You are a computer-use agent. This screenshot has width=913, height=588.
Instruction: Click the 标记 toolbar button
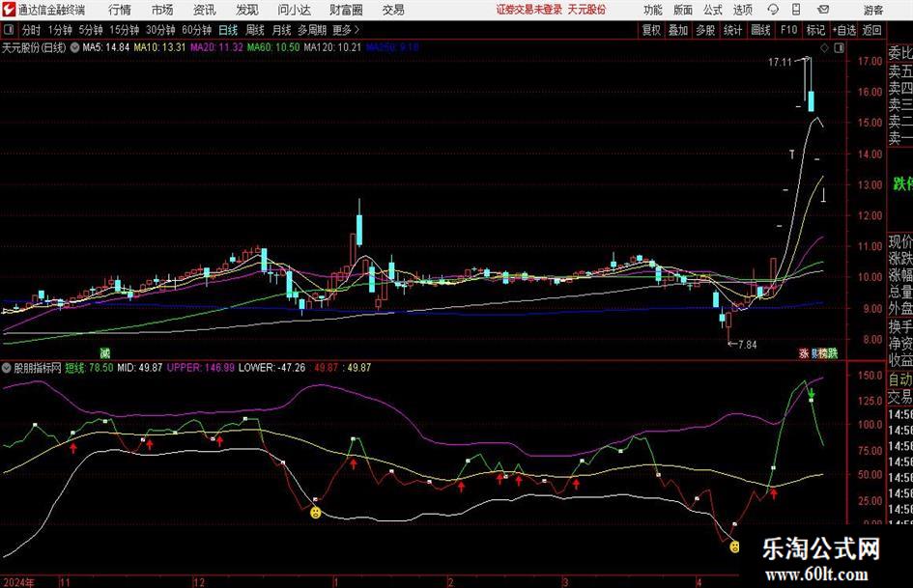click(815, 30)
